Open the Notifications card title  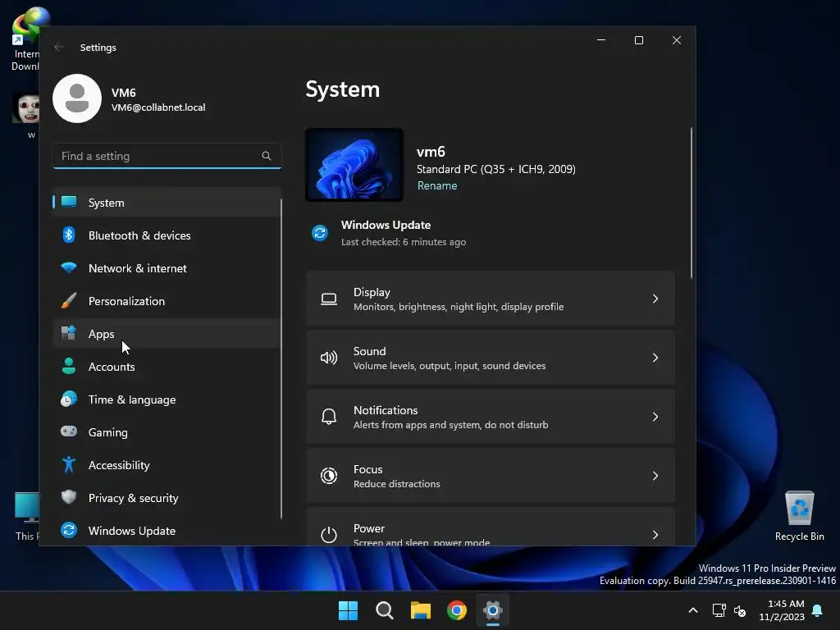(x=386, y=410)
